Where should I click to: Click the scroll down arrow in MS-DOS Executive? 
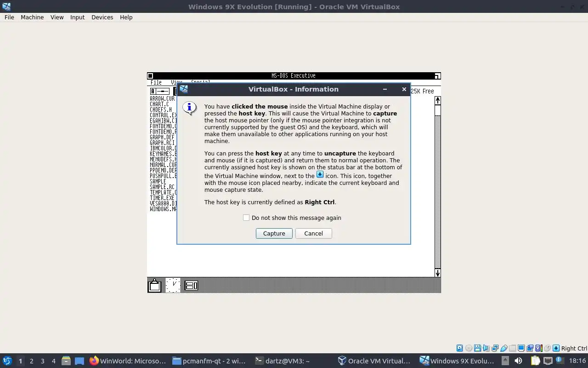[438, 273]
